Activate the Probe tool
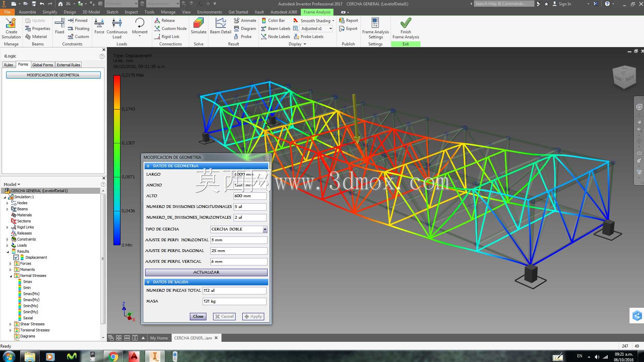This screenshot has width=644, height=362. click(243, 37)
